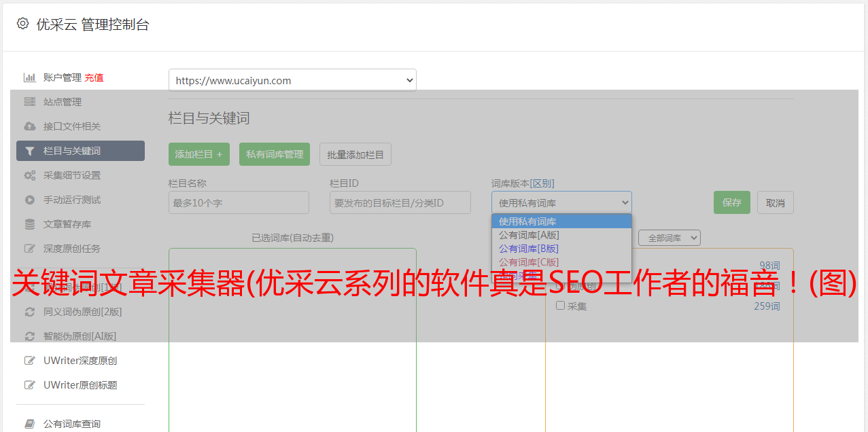Choose 公有词库[B版] from the list

561,249
